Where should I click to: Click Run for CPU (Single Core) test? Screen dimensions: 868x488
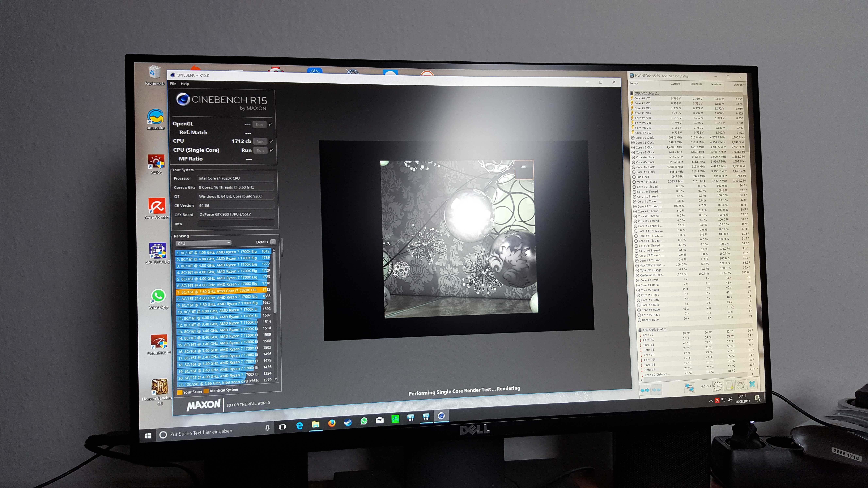click(260, 151)
